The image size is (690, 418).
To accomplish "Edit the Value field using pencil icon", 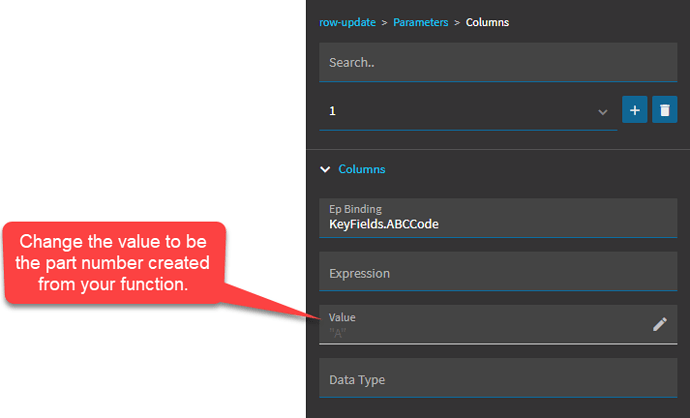I will point(660,324).
